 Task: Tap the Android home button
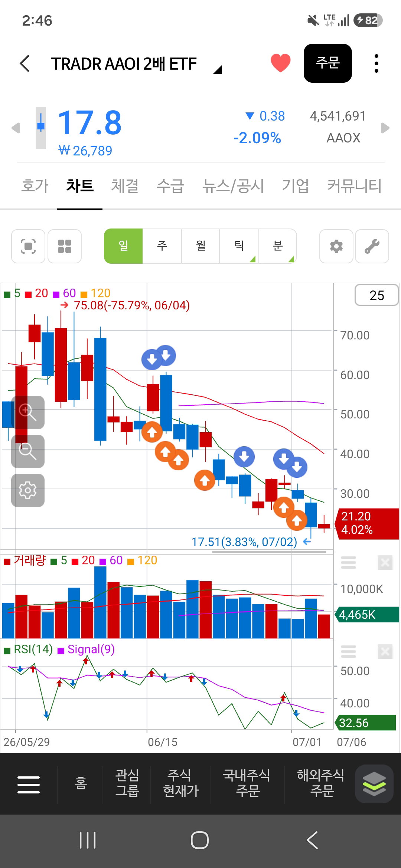pos(200,840)
